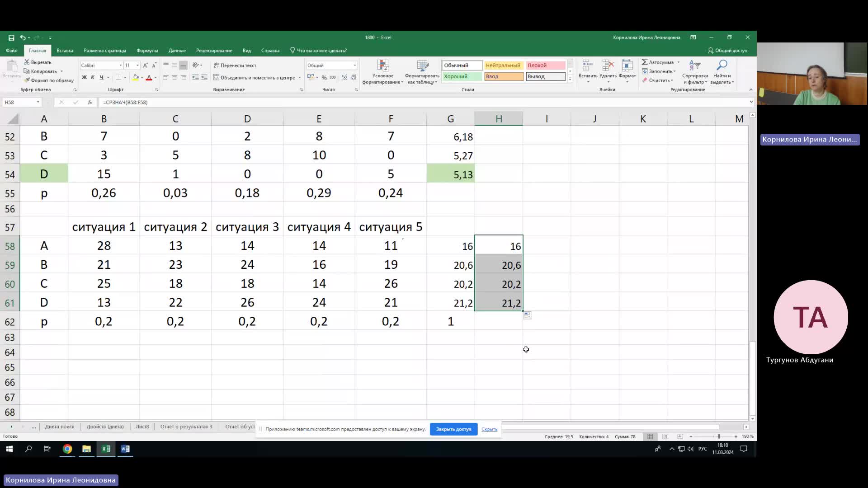Image resolution: width=868 pixels, height=488 pixels.
Task: Apply the Хороший cell style
Action: (x=462, y=76)
